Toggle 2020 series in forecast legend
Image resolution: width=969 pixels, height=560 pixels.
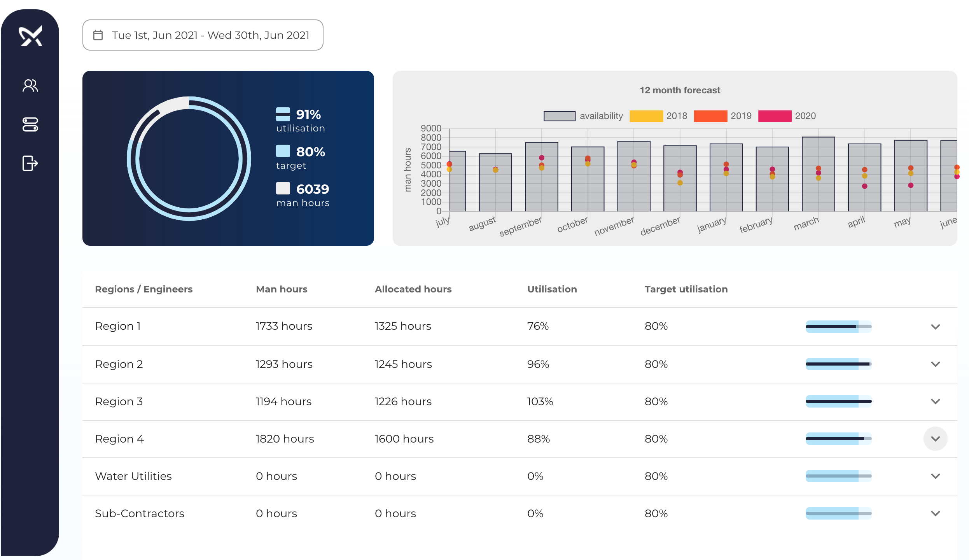point(775,116)
